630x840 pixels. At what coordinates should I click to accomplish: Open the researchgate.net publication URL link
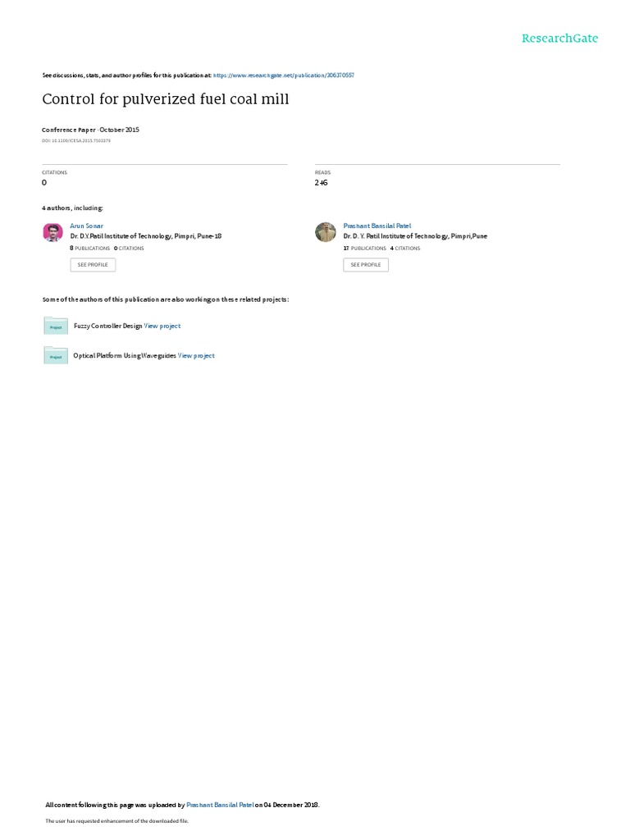point(283,75)
